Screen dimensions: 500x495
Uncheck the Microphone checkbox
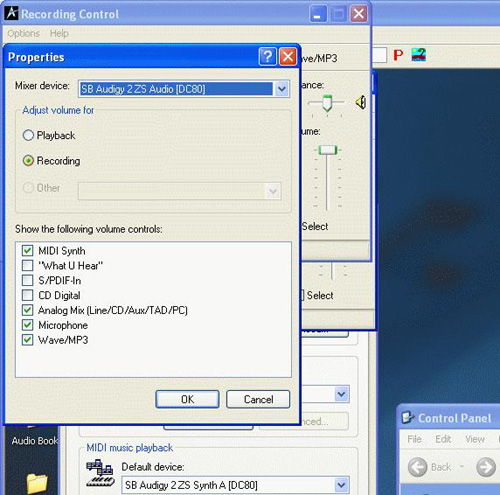(x=27, y=325)
